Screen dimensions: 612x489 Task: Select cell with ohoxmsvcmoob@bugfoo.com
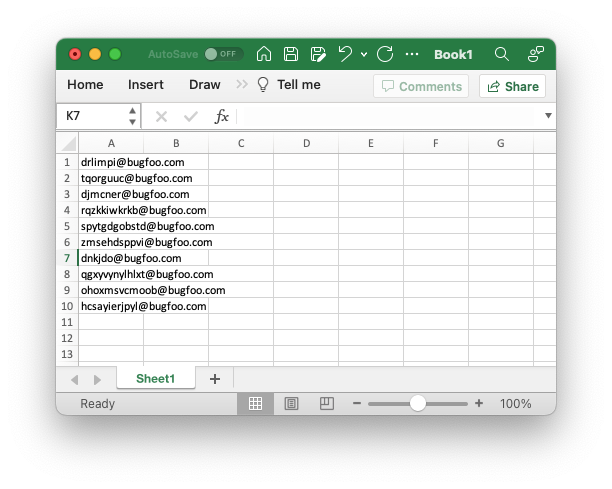(x=111, y=290)
